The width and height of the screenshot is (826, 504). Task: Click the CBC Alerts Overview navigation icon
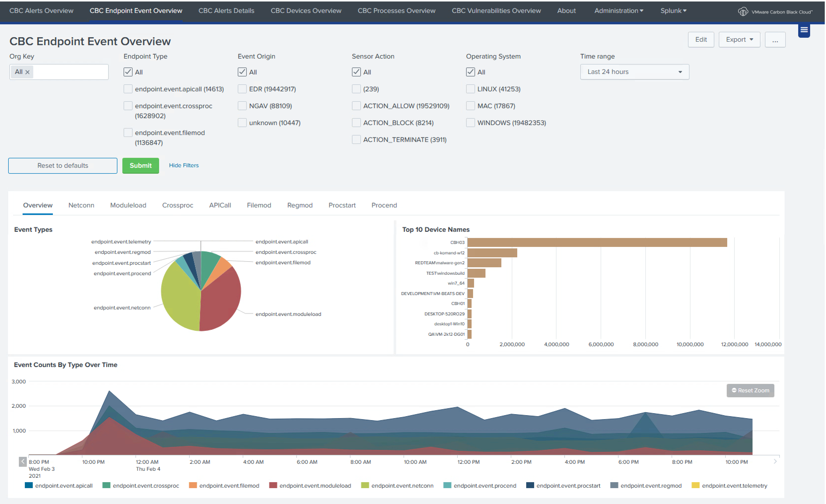click(41, 10)
